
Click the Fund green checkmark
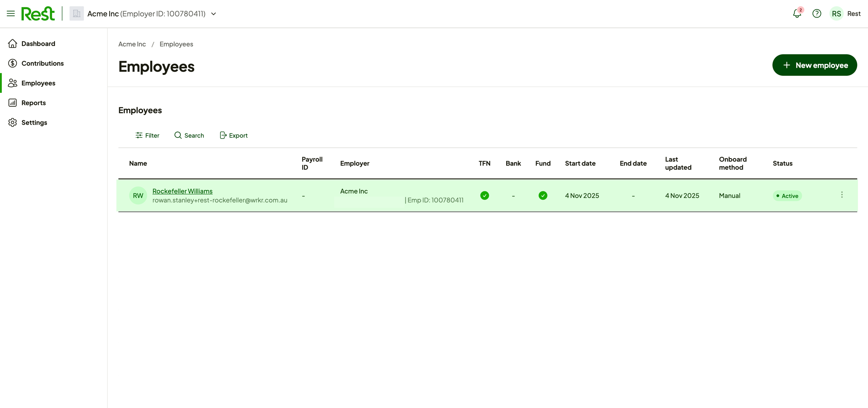[x=542, y=196]
